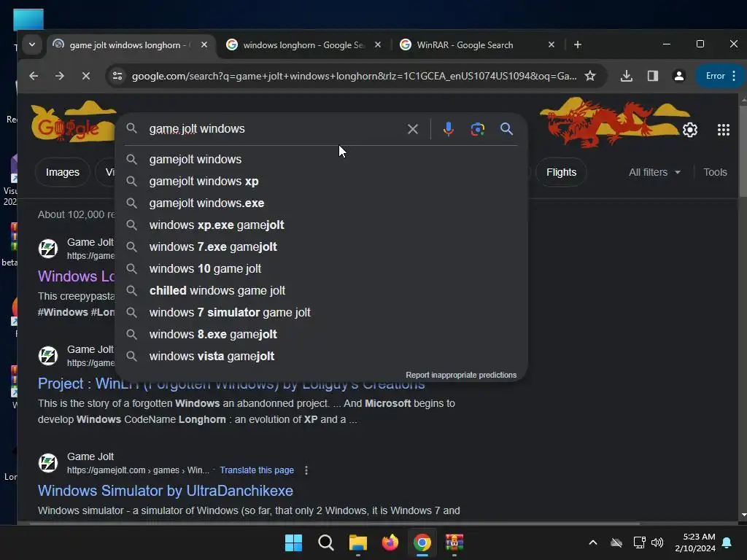Select the Images filter chip

point(63,172)
